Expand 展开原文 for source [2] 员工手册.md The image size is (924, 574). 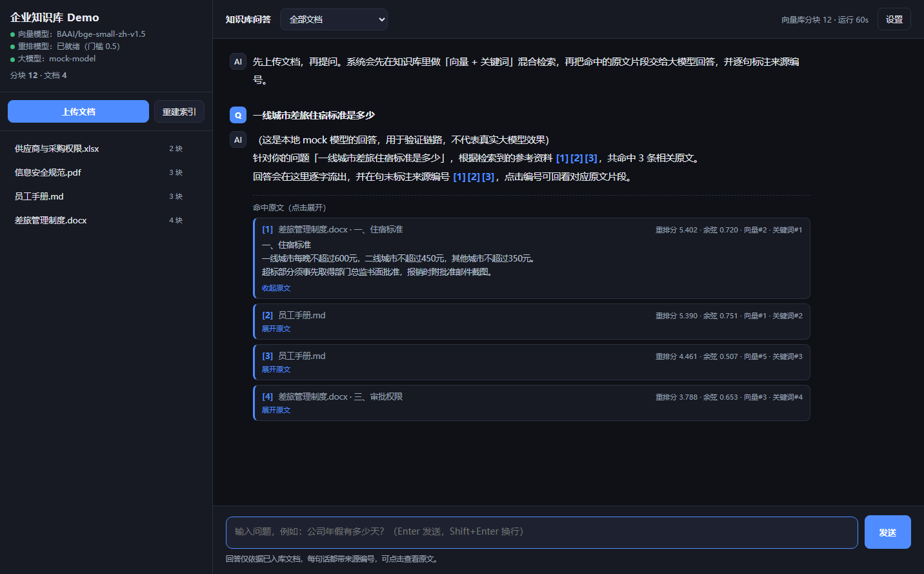pos(276,329)
